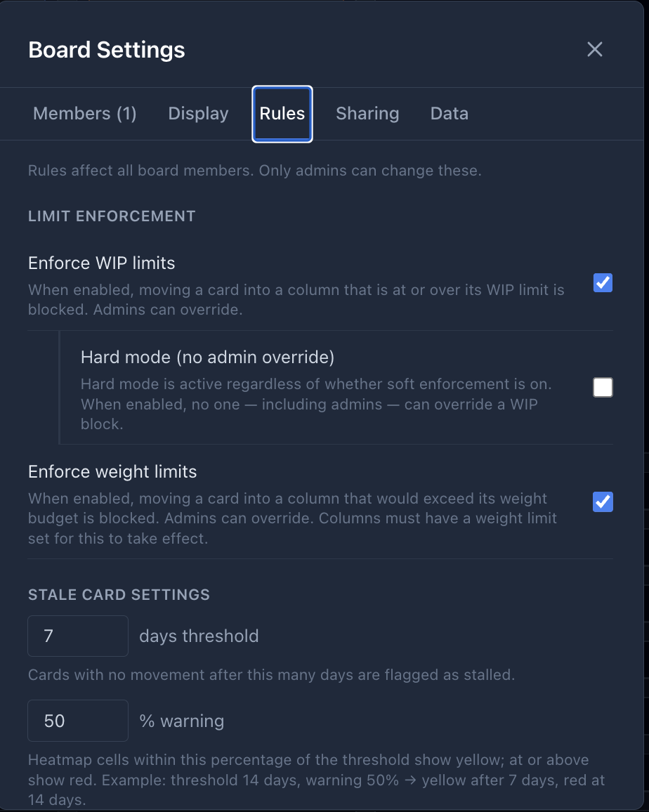The image size is (649, 812).
Task: Click the Board Settings title
Action: pos(106,49)
